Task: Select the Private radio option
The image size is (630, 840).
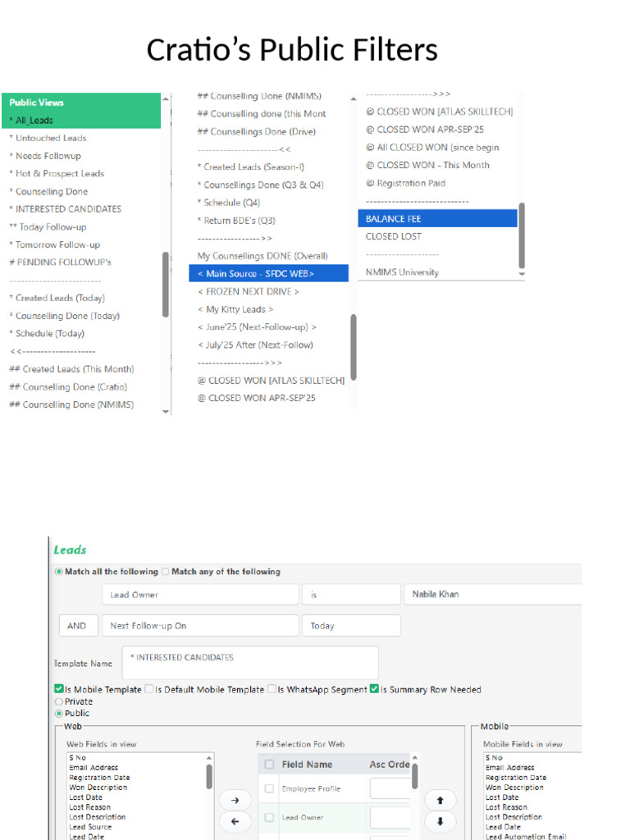Action: pyautogui.click(x=59, y=701)
